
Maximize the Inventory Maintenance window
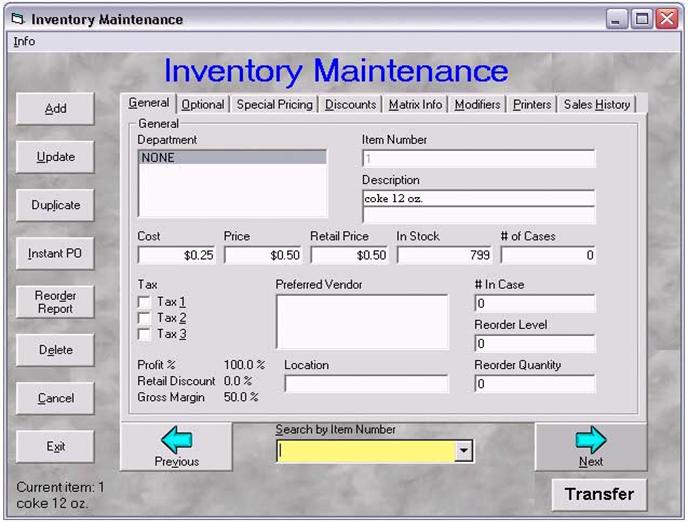641,19
